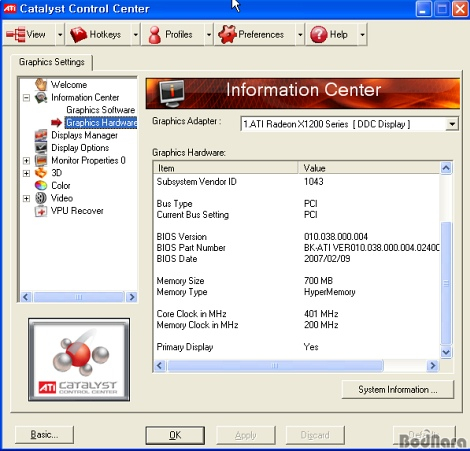
Task: Click the hardware list vertical scrollbar thumb
Action: tap(446, 283)
